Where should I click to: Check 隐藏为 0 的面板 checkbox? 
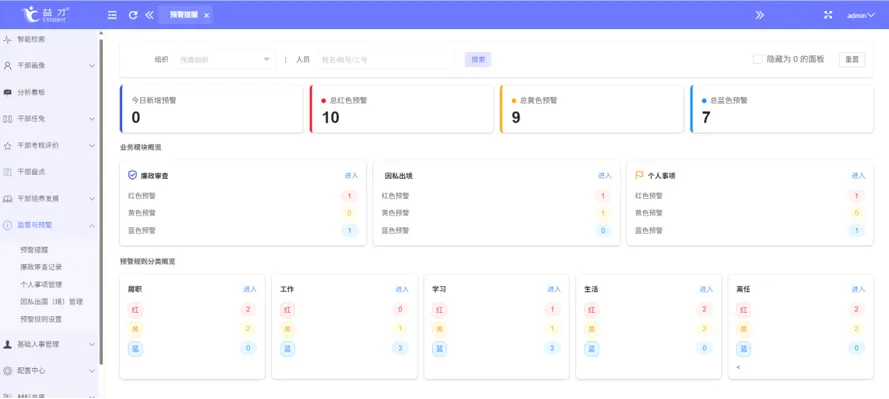click(757, 59)
